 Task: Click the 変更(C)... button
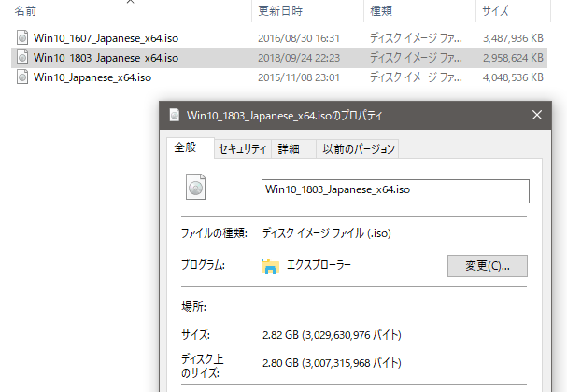(487, 266)
